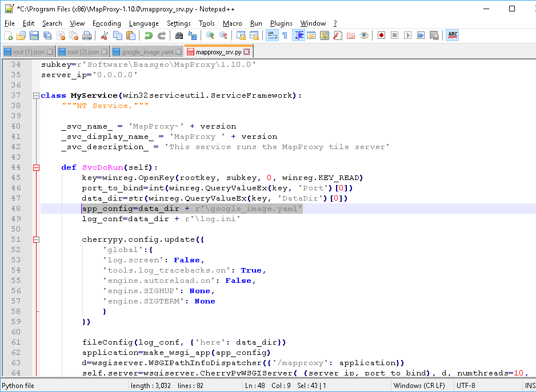Print the current document
The width and height of the screenshot is (536, 392).
[x=87, y=35]
